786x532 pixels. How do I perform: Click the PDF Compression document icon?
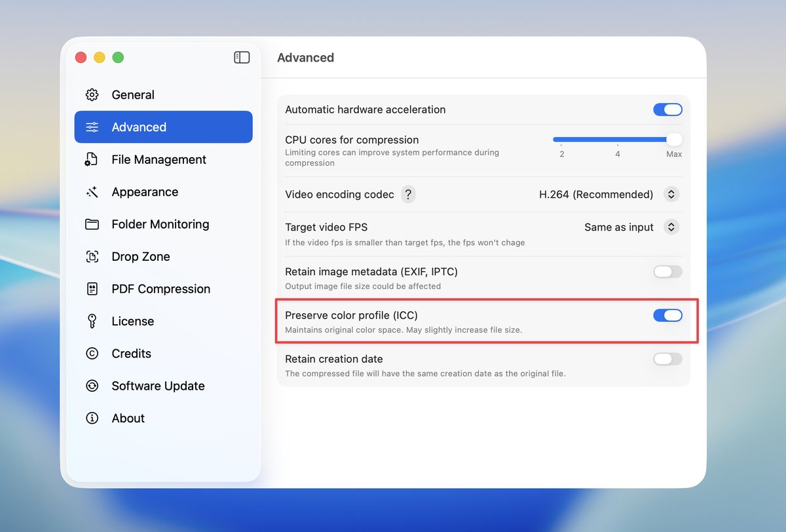92,289
